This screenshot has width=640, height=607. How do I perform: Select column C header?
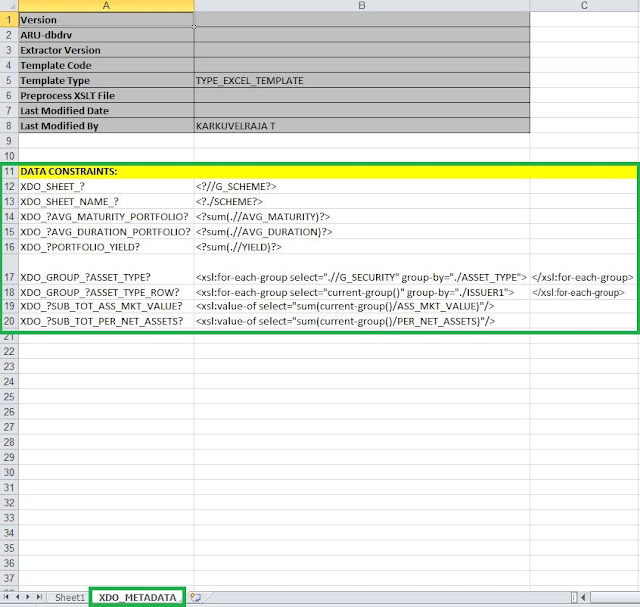584,6
